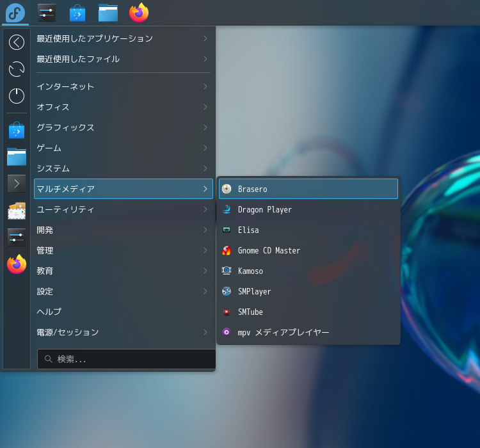Select the ゲーム label
This screenshot has width=480, height=448.
point(49,148)
